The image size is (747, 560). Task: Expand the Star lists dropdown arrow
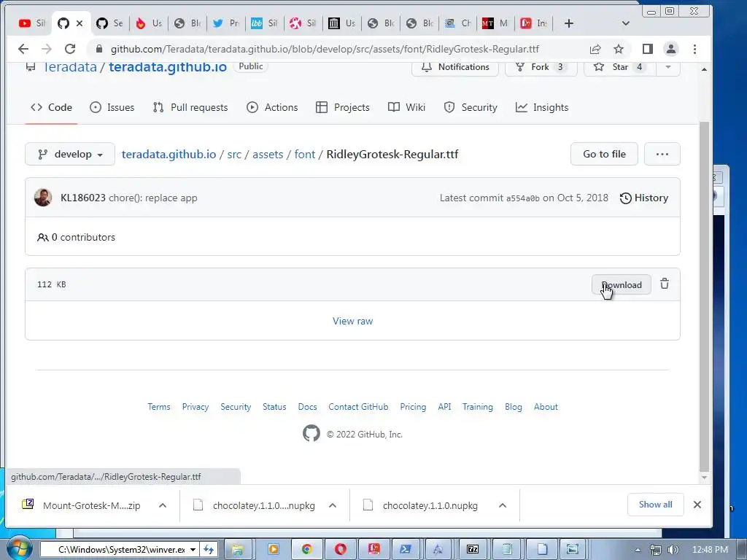pyautogui.click(x=668, y=66)
